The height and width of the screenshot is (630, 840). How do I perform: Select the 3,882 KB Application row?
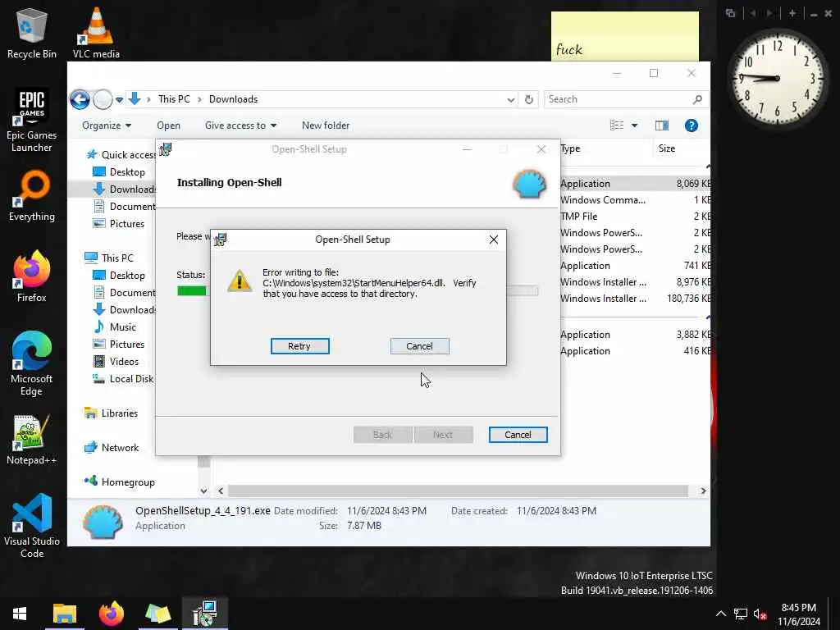[636, 335]
